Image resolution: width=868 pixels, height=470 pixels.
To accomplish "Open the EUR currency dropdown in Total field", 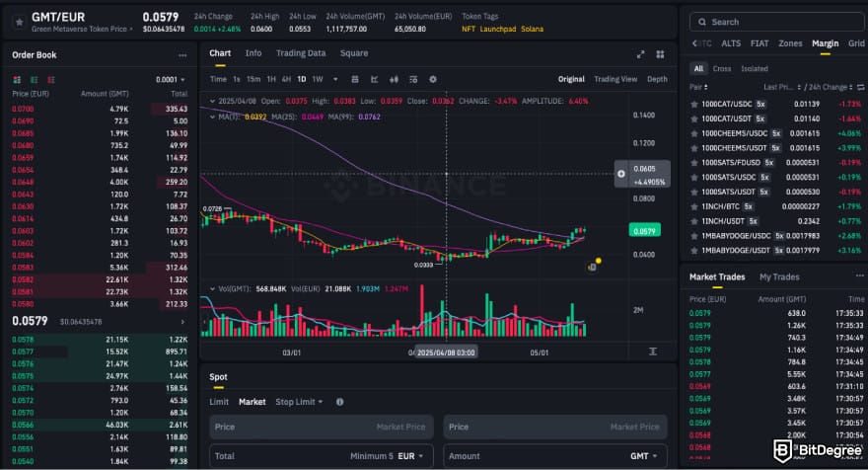I will (x=410, y=456).
